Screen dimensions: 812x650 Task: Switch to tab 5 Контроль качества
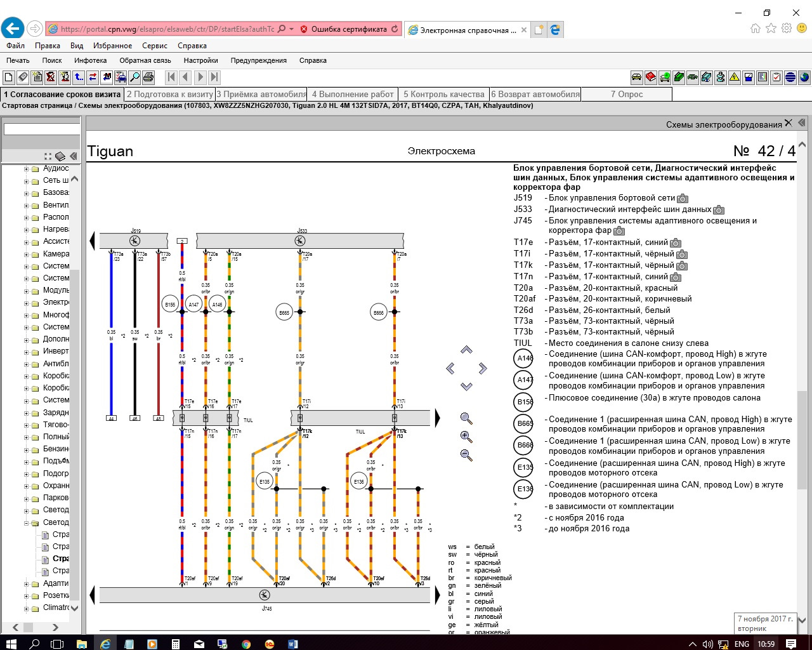click(x=444, y=94)
